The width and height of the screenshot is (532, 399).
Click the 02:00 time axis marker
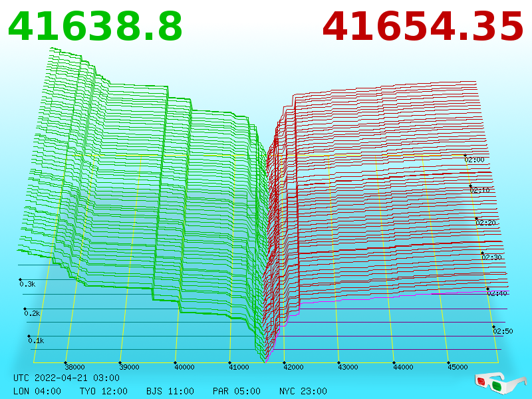point(474,160)
